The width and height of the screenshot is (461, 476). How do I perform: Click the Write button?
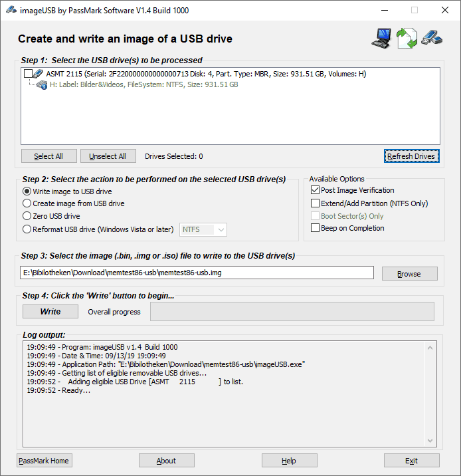tap(50, 312)
